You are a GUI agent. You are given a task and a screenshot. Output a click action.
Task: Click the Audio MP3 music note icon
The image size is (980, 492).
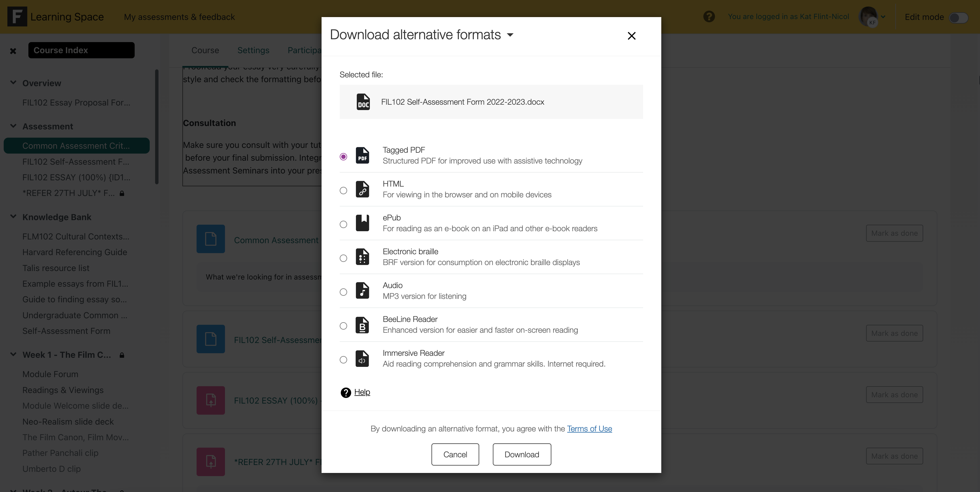tap(362, 291)
